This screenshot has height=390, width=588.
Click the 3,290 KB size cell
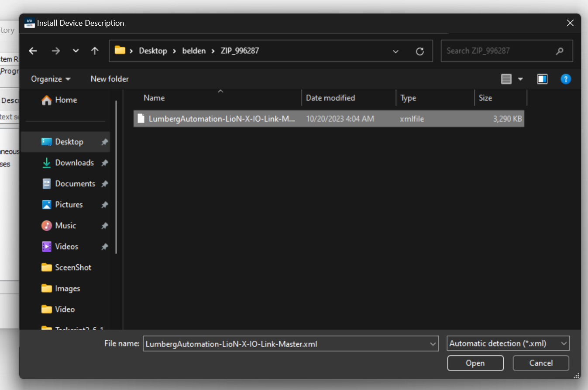coord(508,119)
